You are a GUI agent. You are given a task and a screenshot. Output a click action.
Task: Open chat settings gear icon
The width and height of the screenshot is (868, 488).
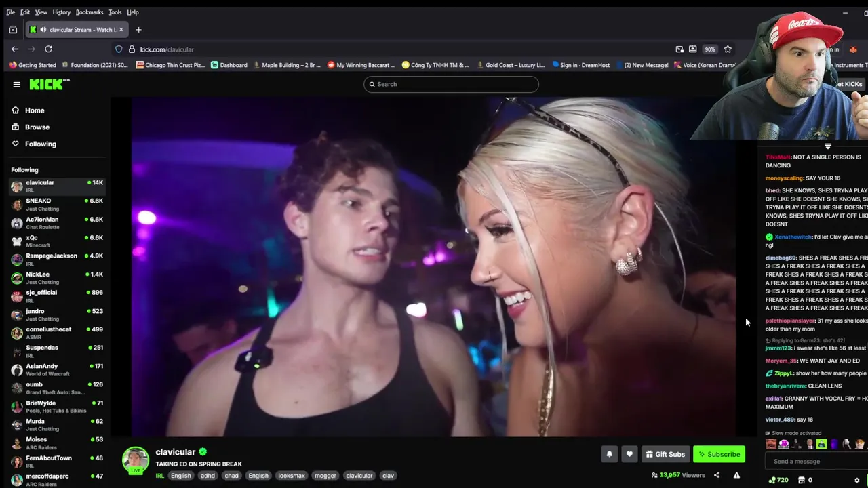pyautogui.click(x=857, y=480)
